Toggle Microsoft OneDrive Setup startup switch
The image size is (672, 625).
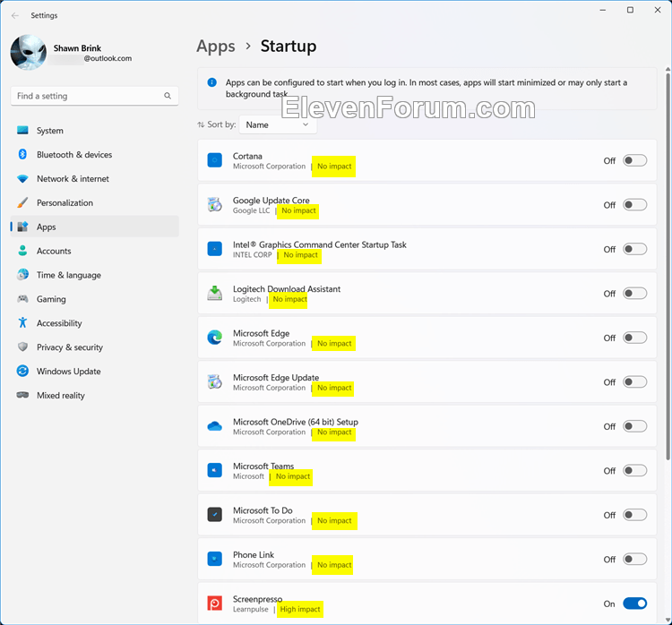pyautogui.click(x=634, y=426)
